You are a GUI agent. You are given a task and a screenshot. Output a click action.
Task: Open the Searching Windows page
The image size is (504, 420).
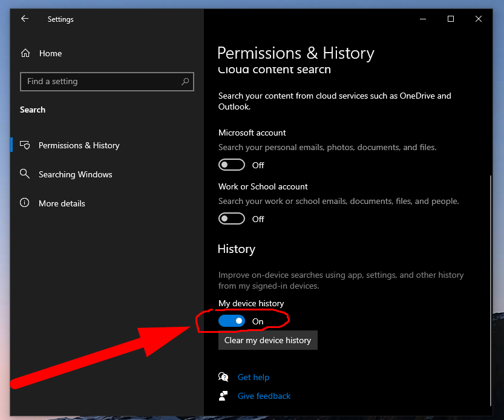75,174
